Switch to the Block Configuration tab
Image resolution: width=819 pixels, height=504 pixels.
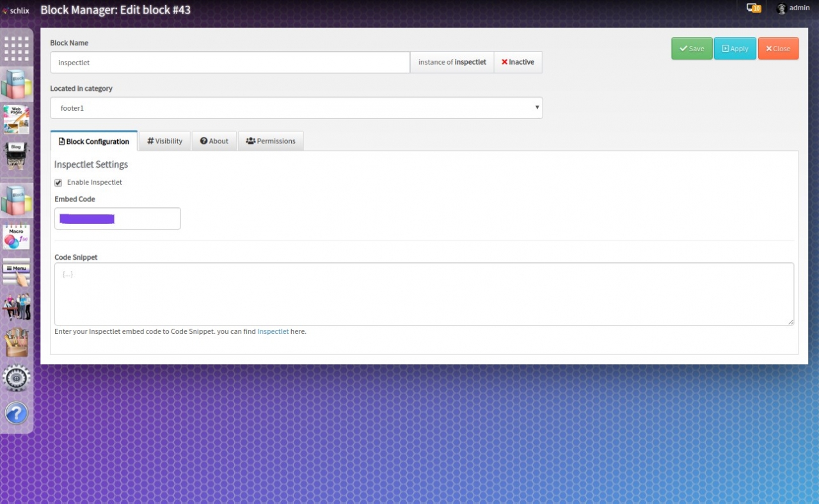point(93,141)
